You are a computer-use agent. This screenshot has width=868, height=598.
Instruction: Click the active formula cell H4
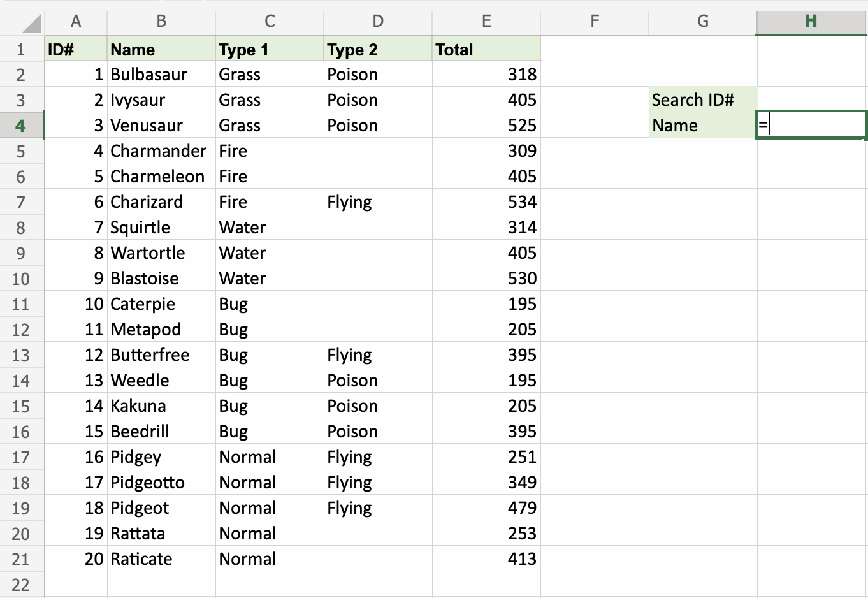coord(811,126)
